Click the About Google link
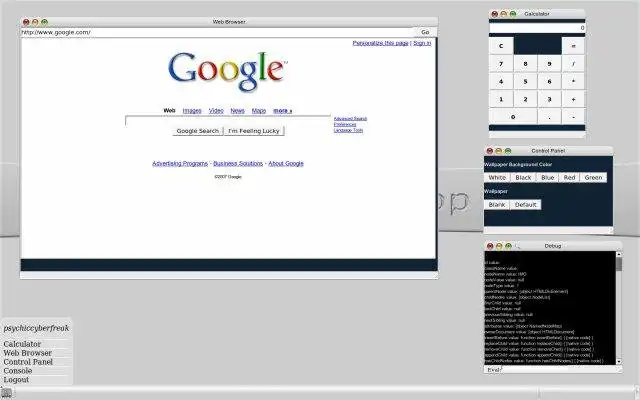 point(286,163)
